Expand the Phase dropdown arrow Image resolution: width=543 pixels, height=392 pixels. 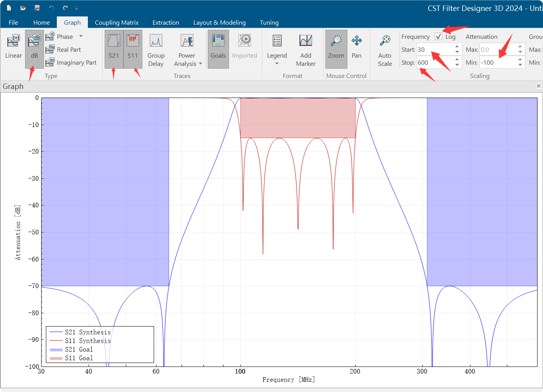click(x=81, y=36)
